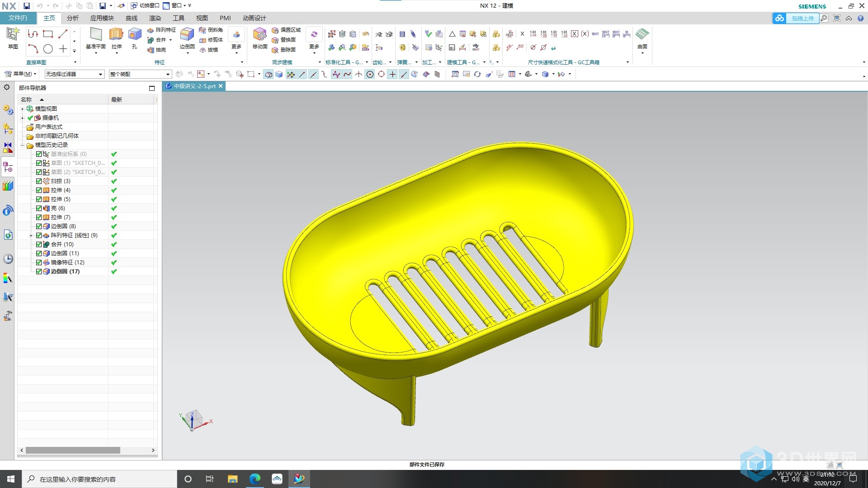Open the Surface (曲面) gallery
868x488 pixels.
[x=642, y=40]
